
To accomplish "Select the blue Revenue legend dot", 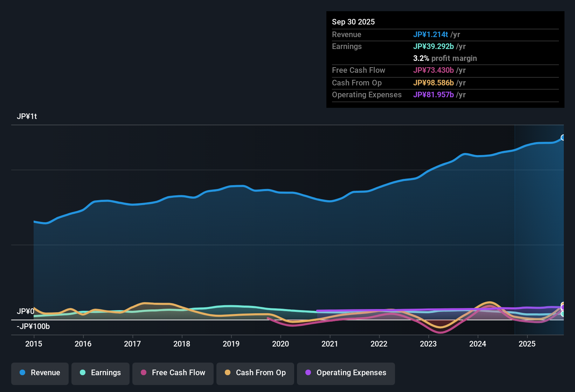I will tap(22, 373).
